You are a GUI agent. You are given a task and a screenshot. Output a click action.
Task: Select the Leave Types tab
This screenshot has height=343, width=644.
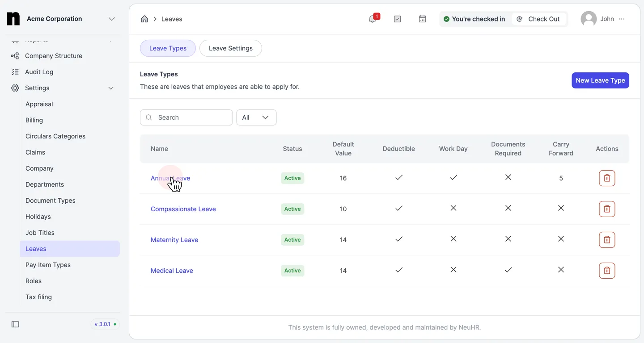point(168,48)
